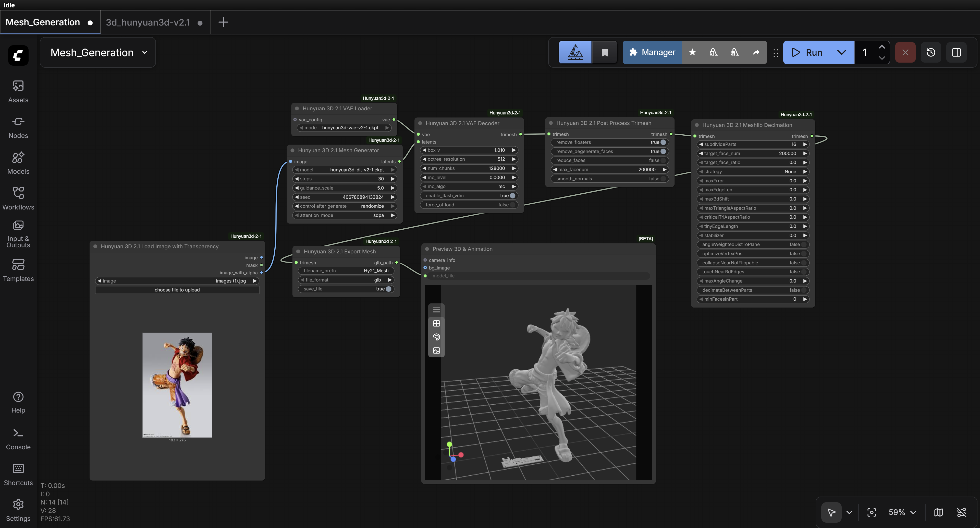
Task: Click the Luffy input image thumbnail
Action: [177, 385]
